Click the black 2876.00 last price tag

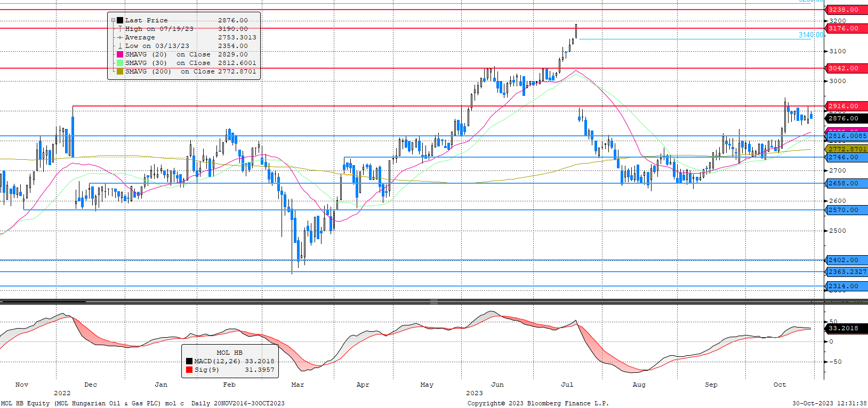pos(846,118)
